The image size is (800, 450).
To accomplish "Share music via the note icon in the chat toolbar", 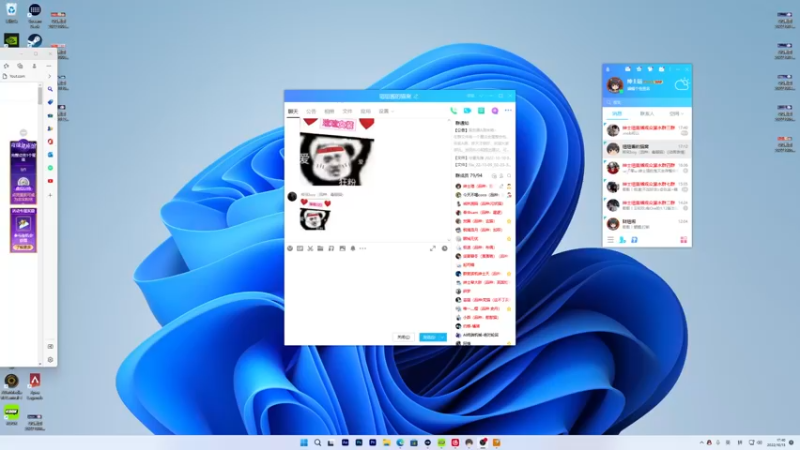I will click(331, 248).
